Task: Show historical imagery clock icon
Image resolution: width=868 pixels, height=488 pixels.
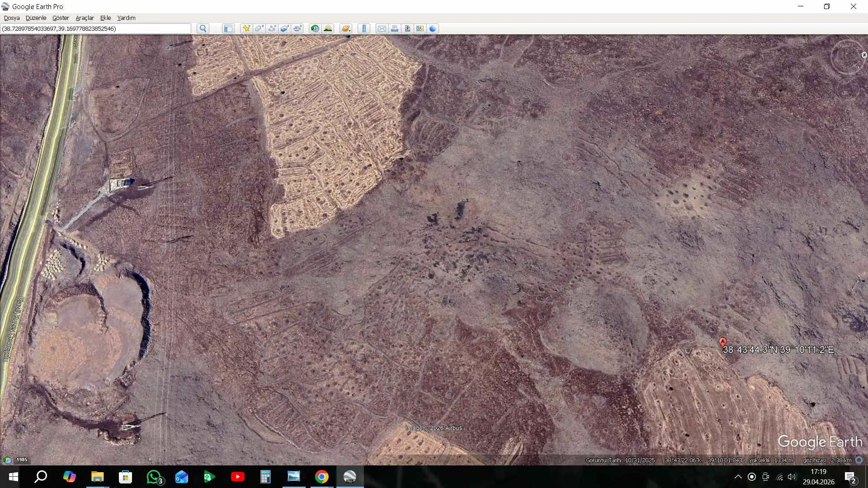Action: pos(315,28)
